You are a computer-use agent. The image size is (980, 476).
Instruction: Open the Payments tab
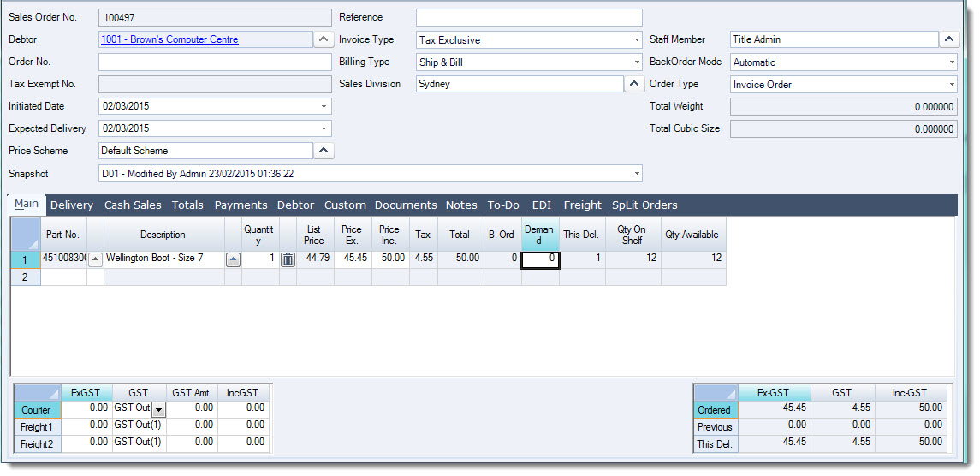click(x=241, y=205)
